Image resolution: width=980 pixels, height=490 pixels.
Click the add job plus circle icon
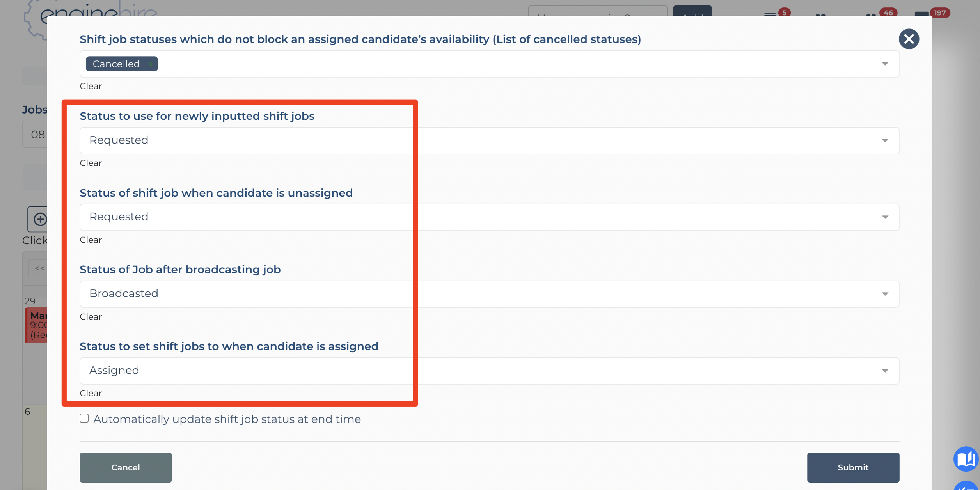tap(40, 219)
